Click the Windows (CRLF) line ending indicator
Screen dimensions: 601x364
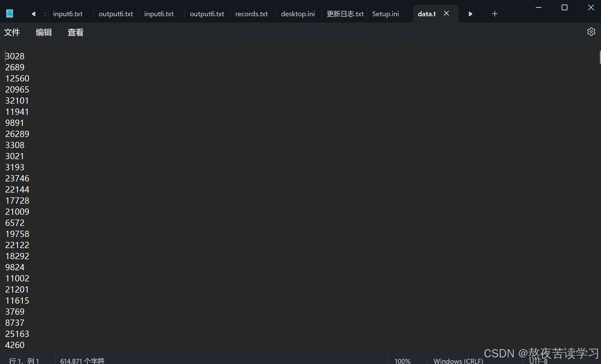458,361
